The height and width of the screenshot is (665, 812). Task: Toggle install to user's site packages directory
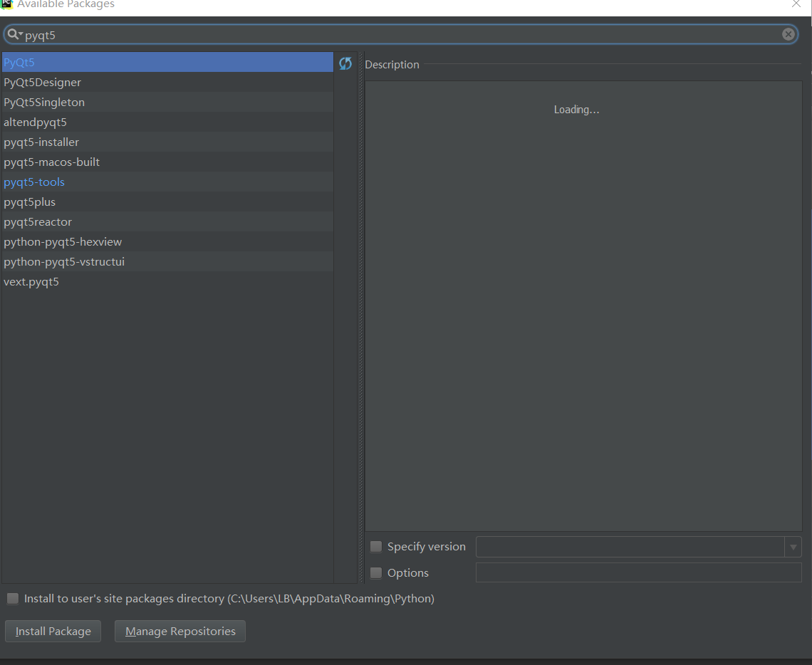(x=13, y=599)
